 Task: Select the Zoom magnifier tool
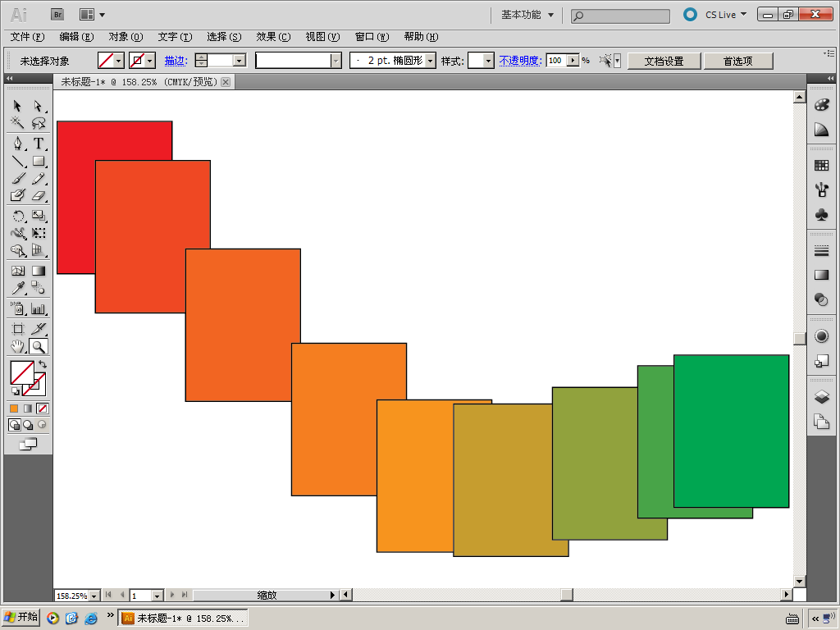pyautogui.click(x=38, y=347)
